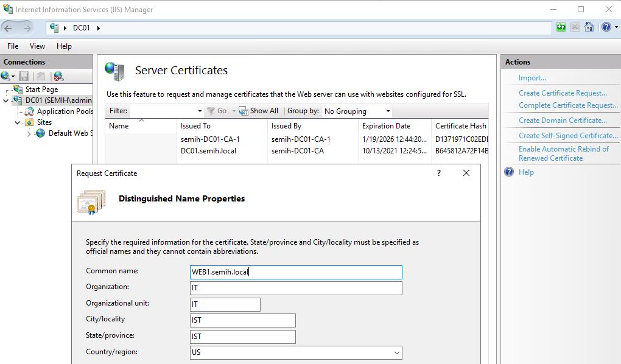The height and width of the screenshot is (364, 621).
Task: Click the Start Page tree icon
Action: (18, 89)
